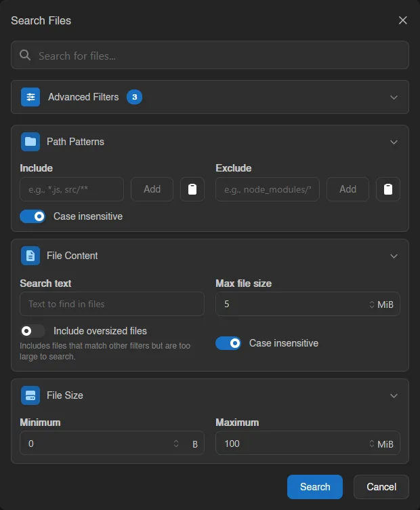Collapse the Path Patterns section chevron
This screenshot has height=510, width=420.
click(394, 142)
